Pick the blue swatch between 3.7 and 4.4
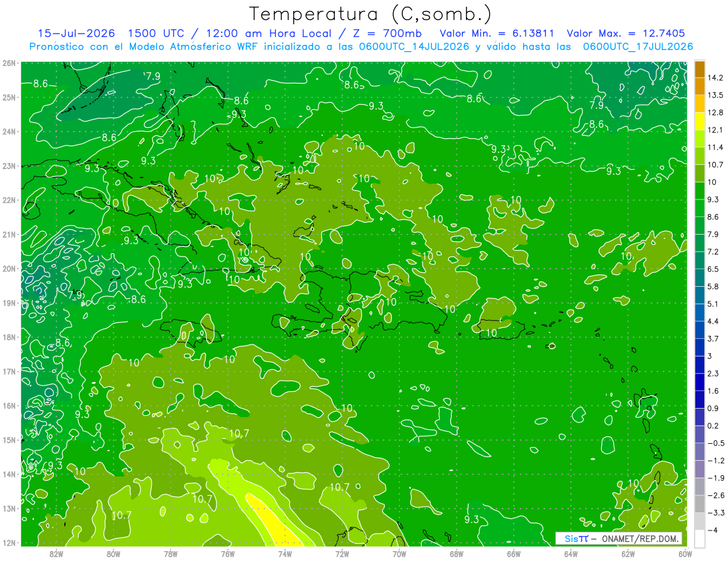Screen dimensions: 728x562 (x=699, y=329)
